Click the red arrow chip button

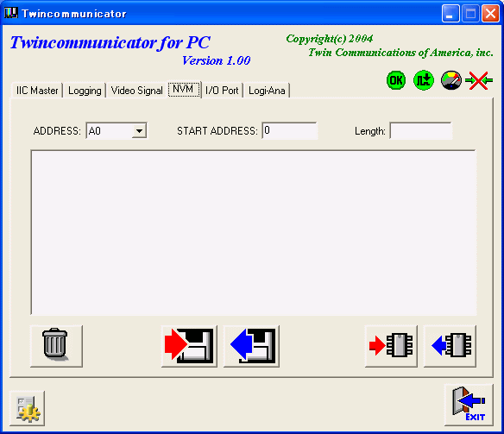[391, 346]
